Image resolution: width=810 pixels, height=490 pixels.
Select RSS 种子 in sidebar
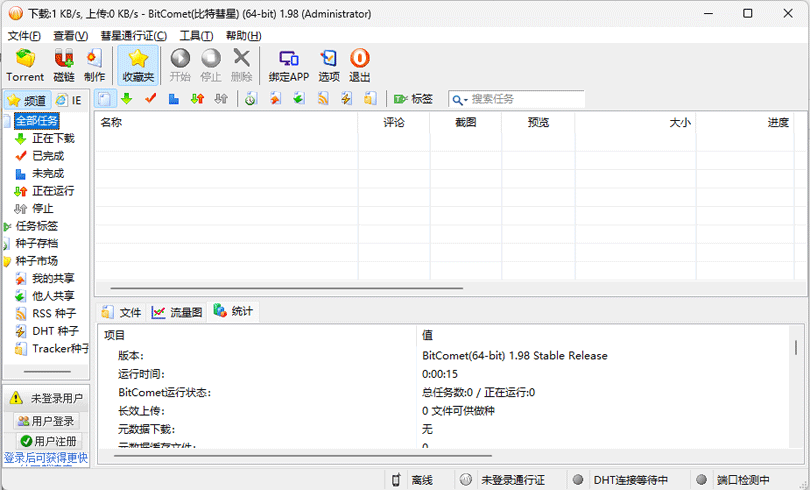tap(54, 314)
